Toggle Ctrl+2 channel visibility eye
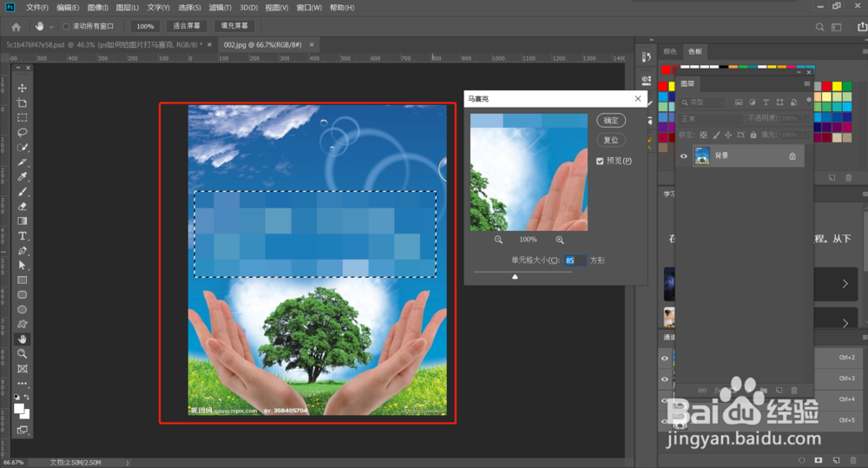 665,359
